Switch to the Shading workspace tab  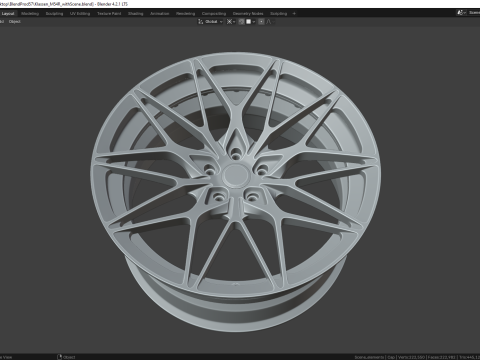point(136,14)
